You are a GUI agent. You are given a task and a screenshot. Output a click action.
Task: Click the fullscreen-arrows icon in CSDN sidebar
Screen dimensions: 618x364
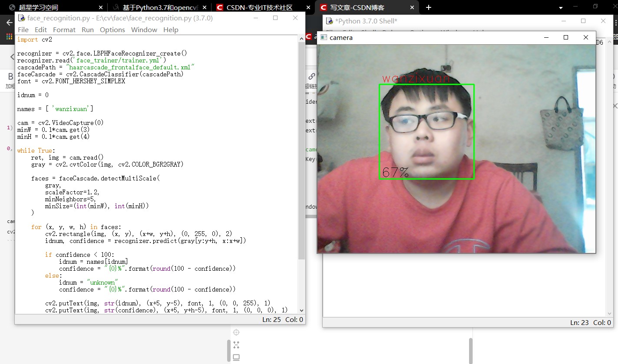click(x=236, y=345)
